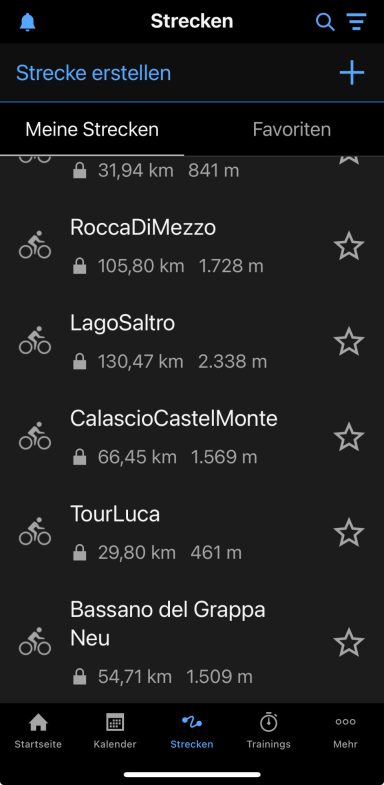Toggle the star for LagoSaltro
This screenshot has height=785, width=384.
coord(349,341)
